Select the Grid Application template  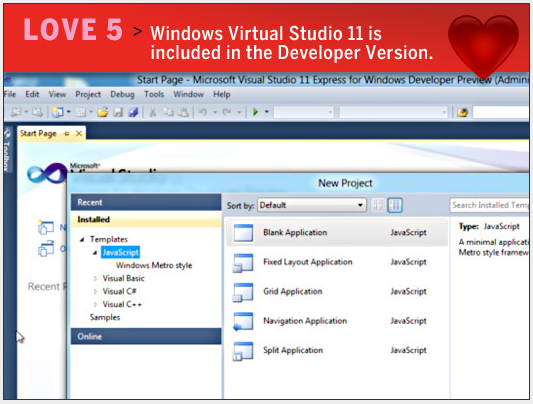click(x=337, y=292)
